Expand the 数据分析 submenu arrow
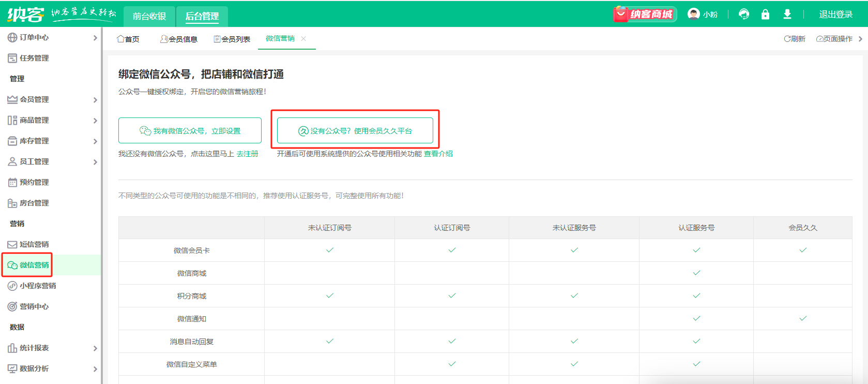The height and width of the screenshot is (384, 868). 95,369
